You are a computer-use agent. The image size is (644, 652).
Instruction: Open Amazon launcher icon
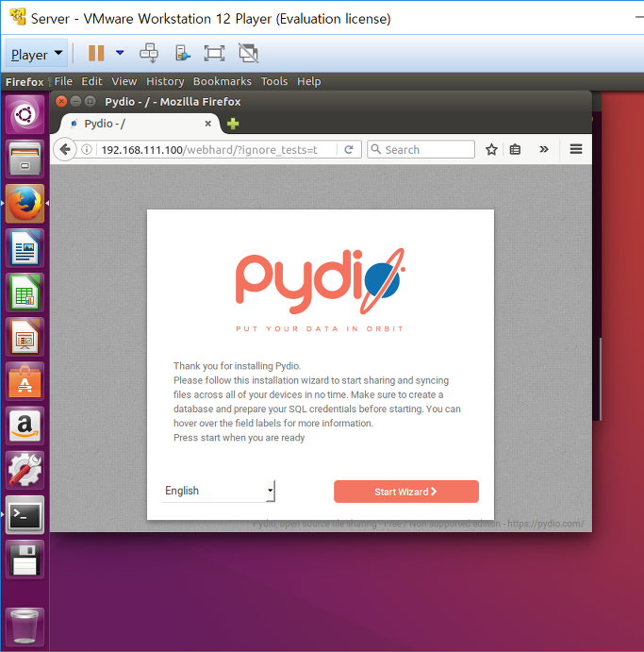click(x=25, y=426)
